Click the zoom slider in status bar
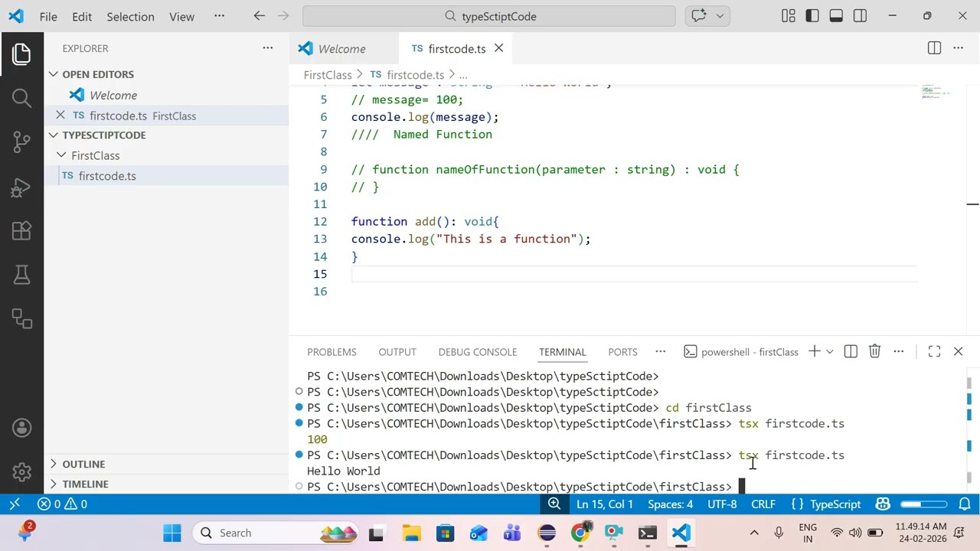Viewport: 980px width, 551px height. click(923, 504)
